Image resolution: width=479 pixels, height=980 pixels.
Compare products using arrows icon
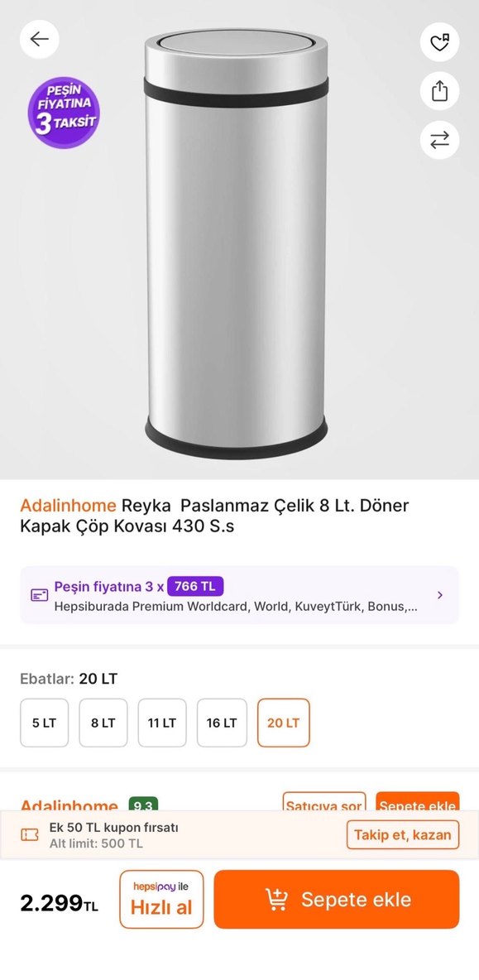click(439, 140)
